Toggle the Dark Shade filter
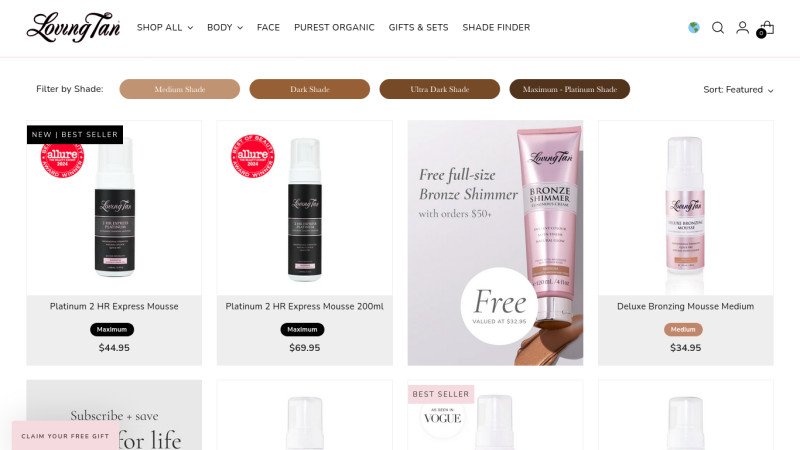800x450 pixels. click(x=310, y=89)
